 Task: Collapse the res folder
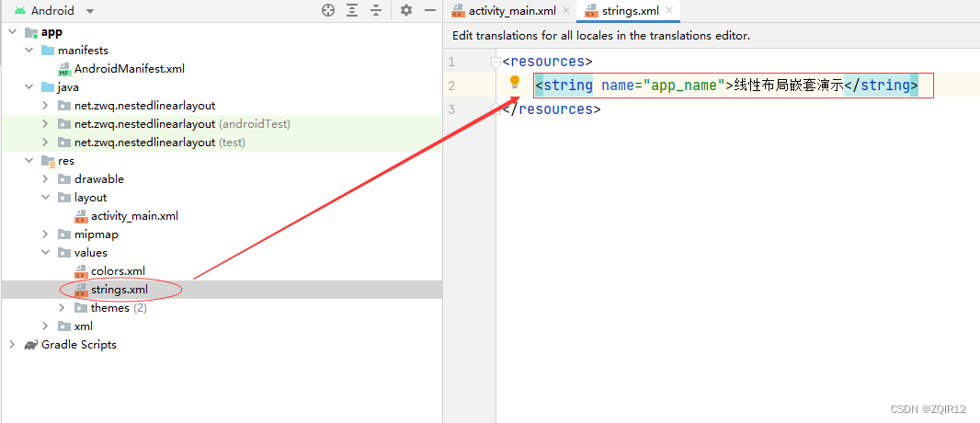click(28, 161)
